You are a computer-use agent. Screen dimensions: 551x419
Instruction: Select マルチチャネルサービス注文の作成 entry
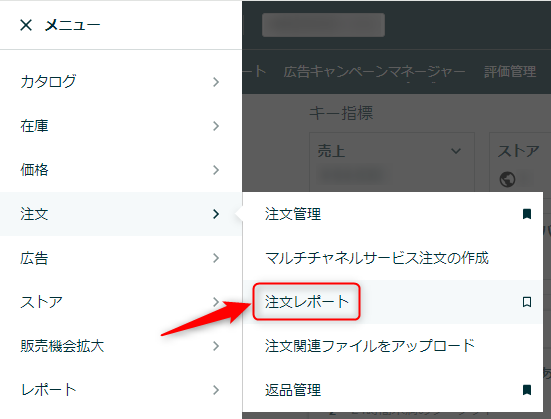point(377,258)
